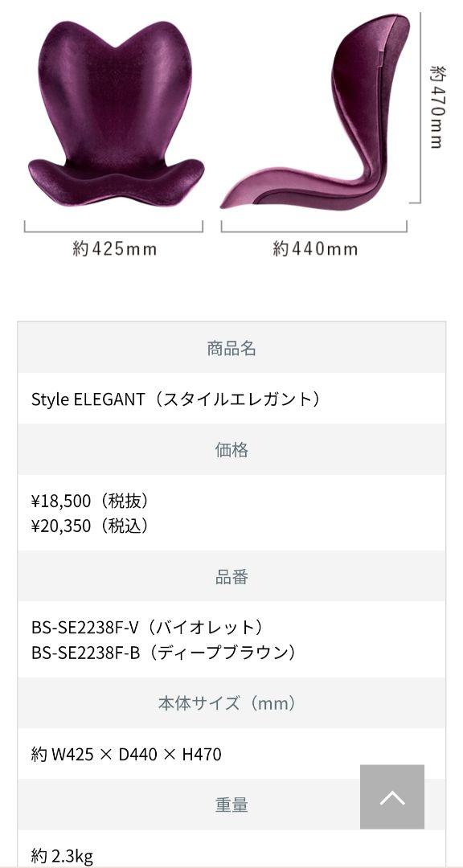Tap the front view cushion image

pyautogui.click(x=117, y=113)
